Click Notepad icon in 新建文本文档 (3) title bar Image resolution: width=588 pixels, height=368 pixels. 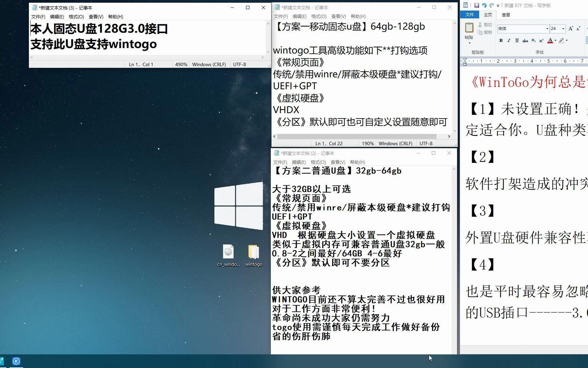[34, 7]
